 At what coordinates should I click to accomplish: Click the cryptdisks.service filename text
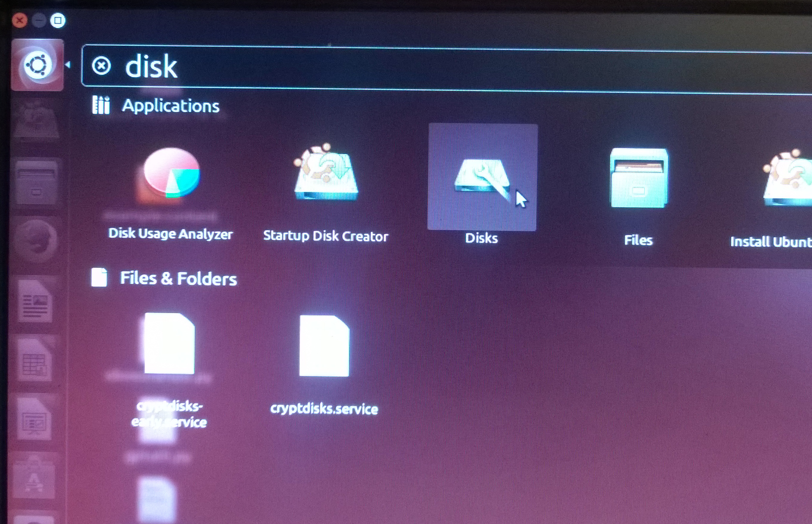tap(324, 409)
